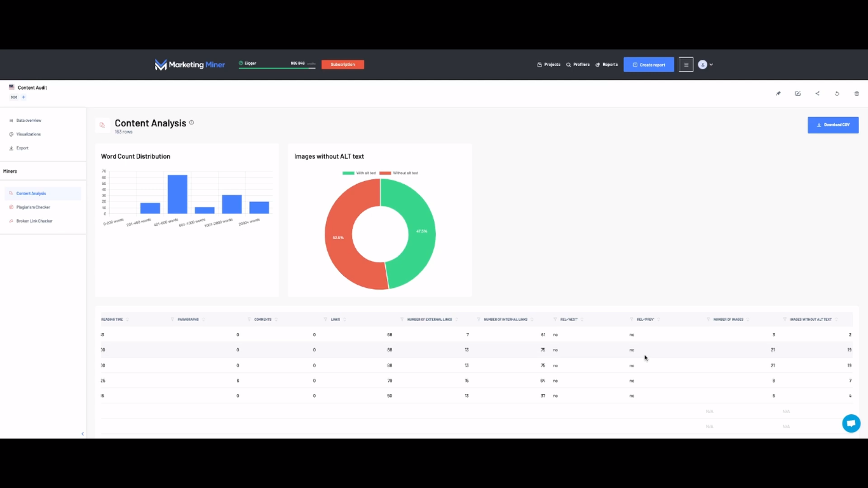Go to Visualizations in sidebar
868x488 pixels.
(x=28, y=134)
